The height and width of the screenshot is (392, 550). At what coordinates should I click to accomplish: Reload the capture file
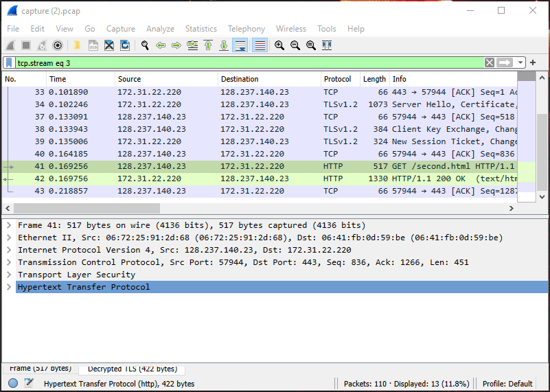click(x=125, y=45)
